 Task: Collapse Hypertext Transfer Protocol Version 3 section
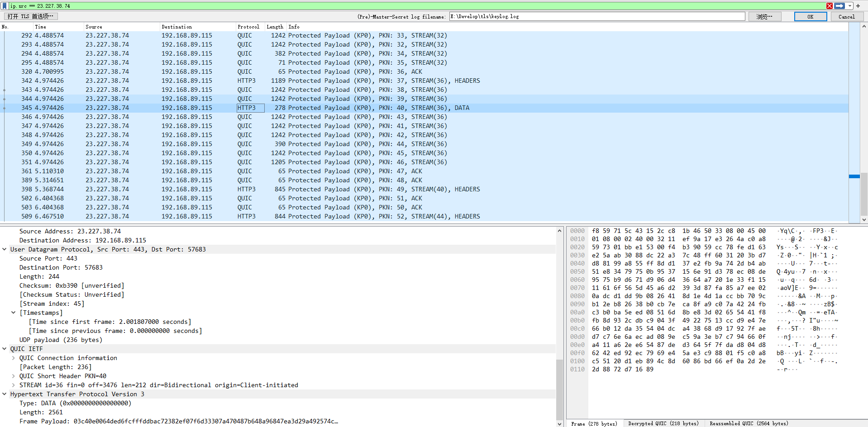[x=5, y=394]
